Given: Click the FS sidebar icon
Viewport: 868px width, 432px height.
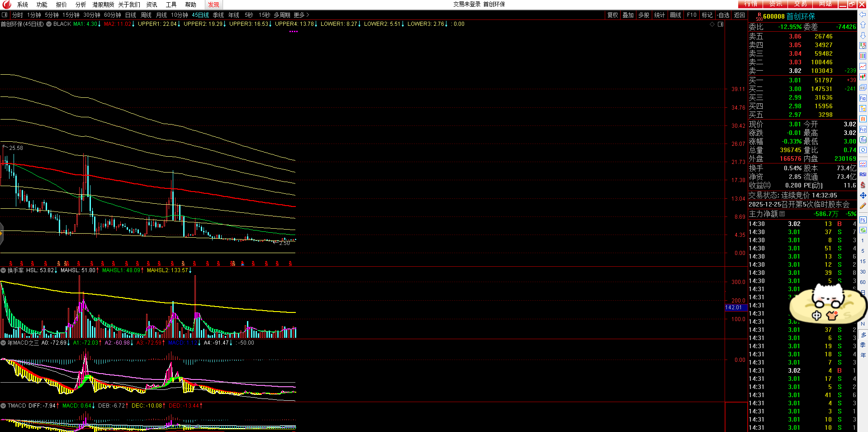Looking at the screenshot, I should (x=863, y=220).
